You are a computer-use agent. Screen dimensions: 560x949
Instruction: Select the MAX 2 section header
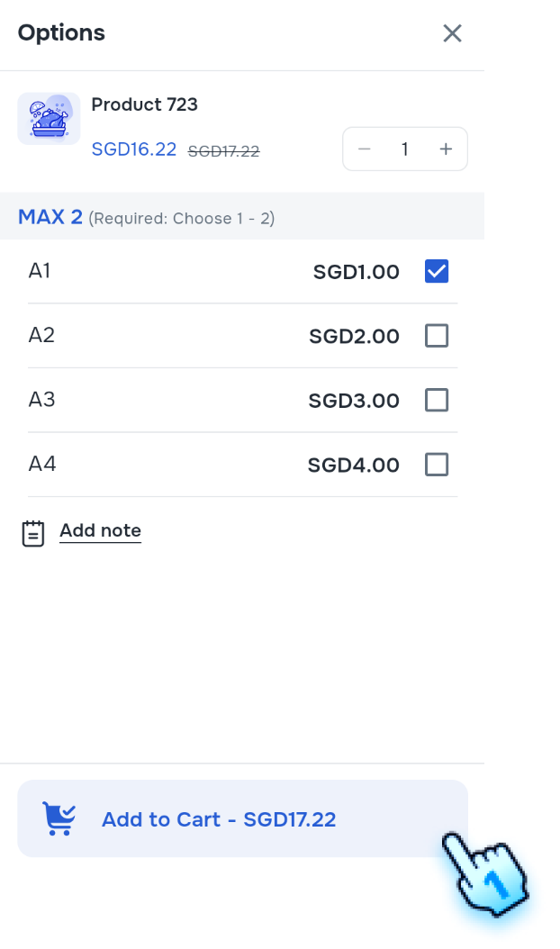[50, 216]
